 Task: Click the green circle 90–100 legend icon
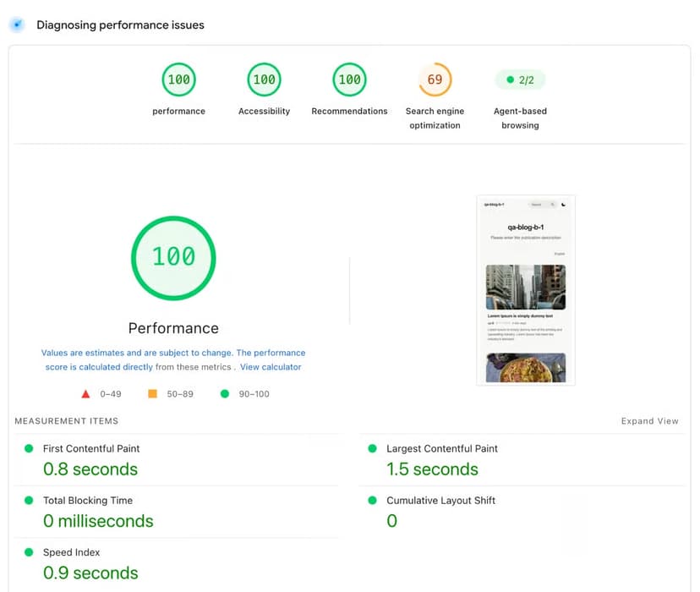click(225, 393)
